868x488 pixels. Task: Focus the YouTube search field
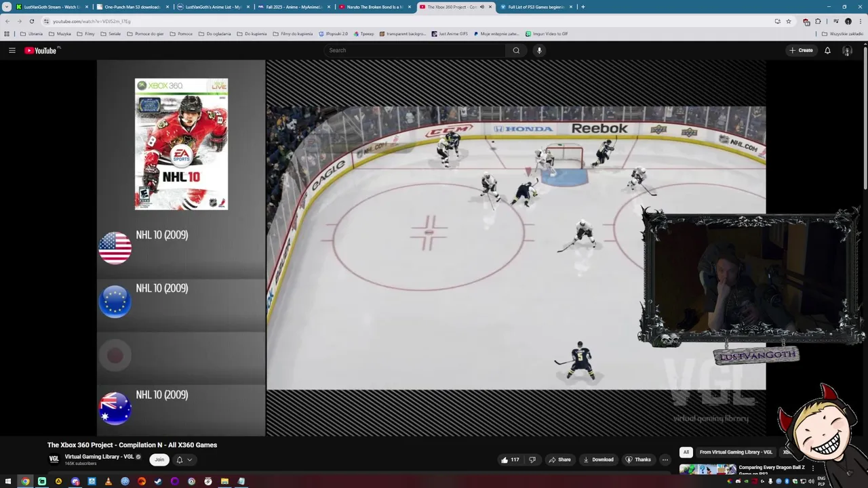415,50
